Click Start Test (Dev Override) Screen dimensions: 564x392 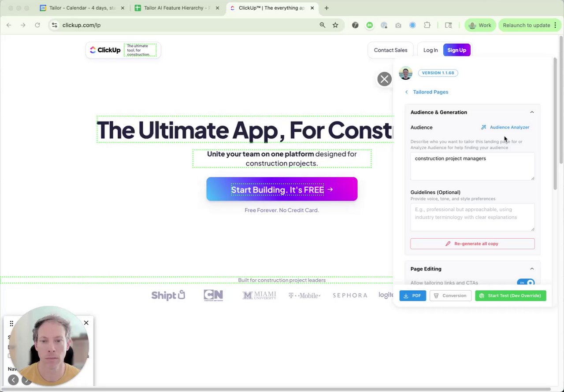click(x=510, y=296)
